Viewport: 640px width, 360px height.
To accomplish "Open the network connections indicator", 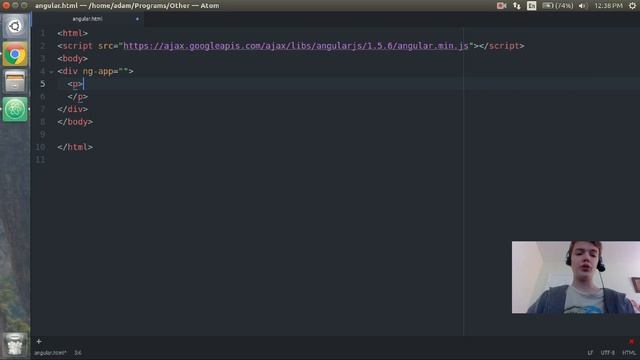I will click(517, 6).
